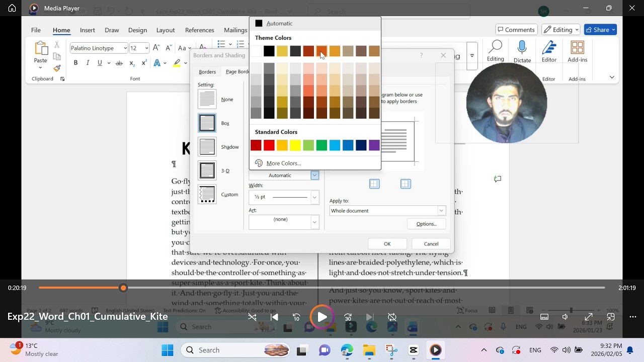Skip back 10 seconds in the video
The image size is (644, 362).
(296, 317)
